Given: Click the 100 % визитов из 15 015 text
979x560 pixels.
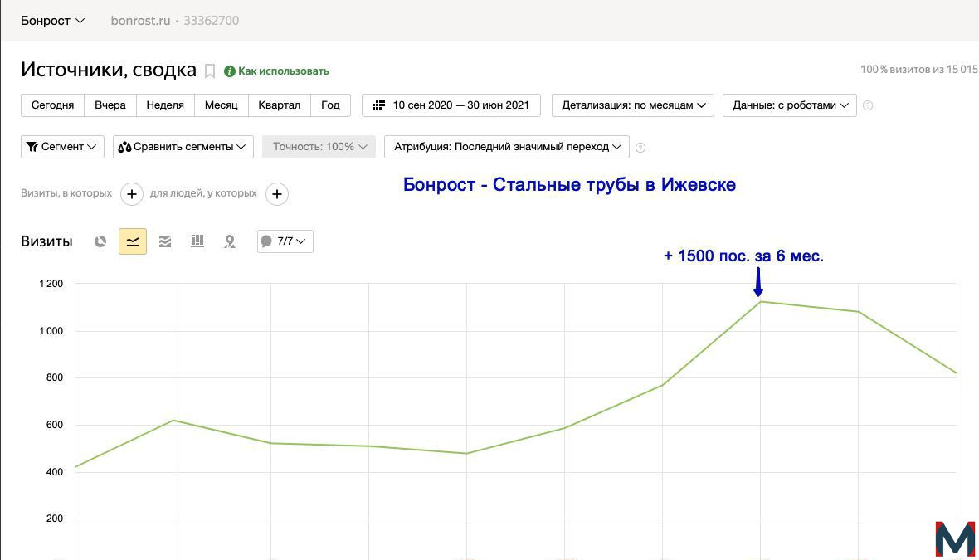Looking at the screenshot, I should [x=919, y=70].
